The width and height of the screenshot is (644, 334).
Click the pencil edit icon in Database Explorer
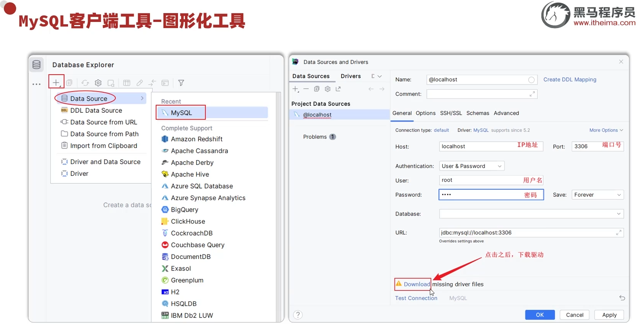pos(140,83)
